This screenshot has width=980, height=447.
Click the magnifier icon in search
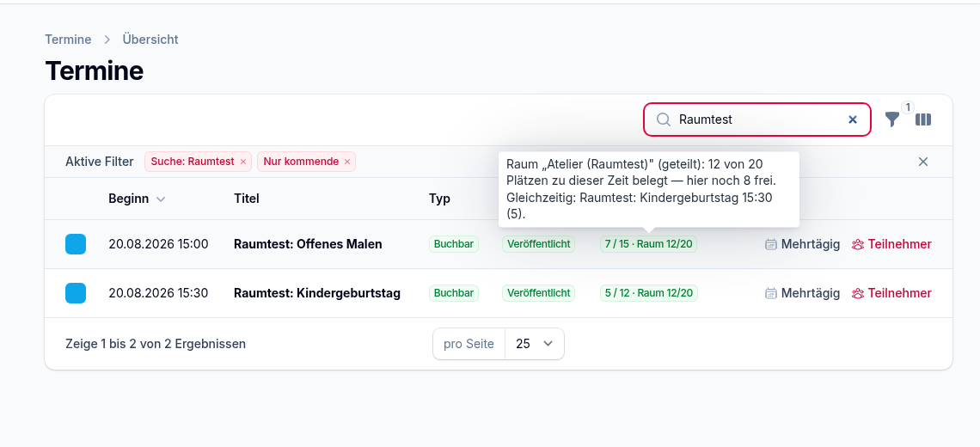pyautogui.click(x=663, y=119)
